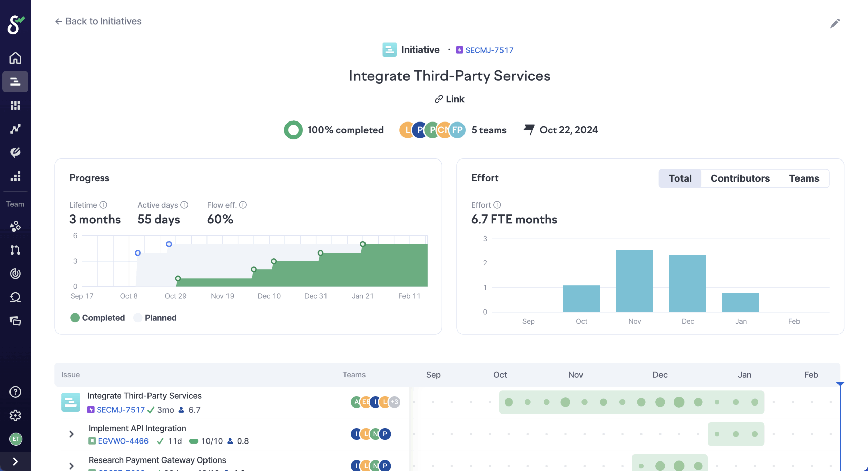Click the November effort bar

(x=634, y=281)
